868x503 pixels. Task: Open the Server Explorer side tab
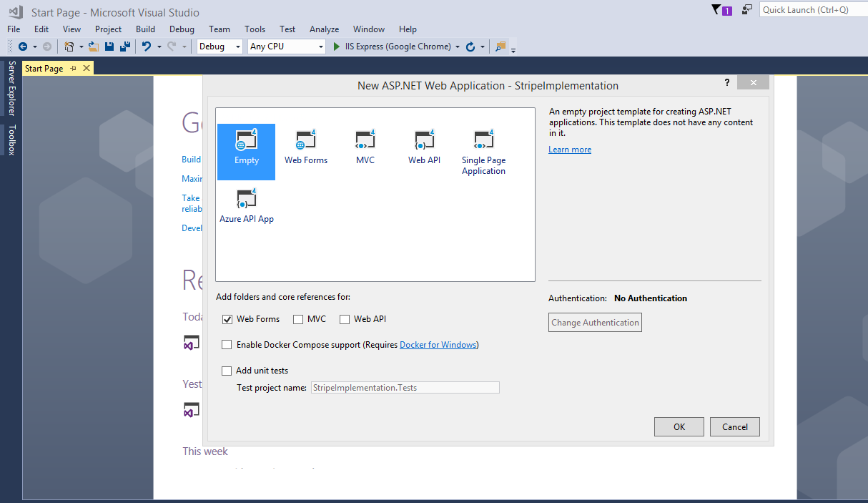(x=11, y=88)
